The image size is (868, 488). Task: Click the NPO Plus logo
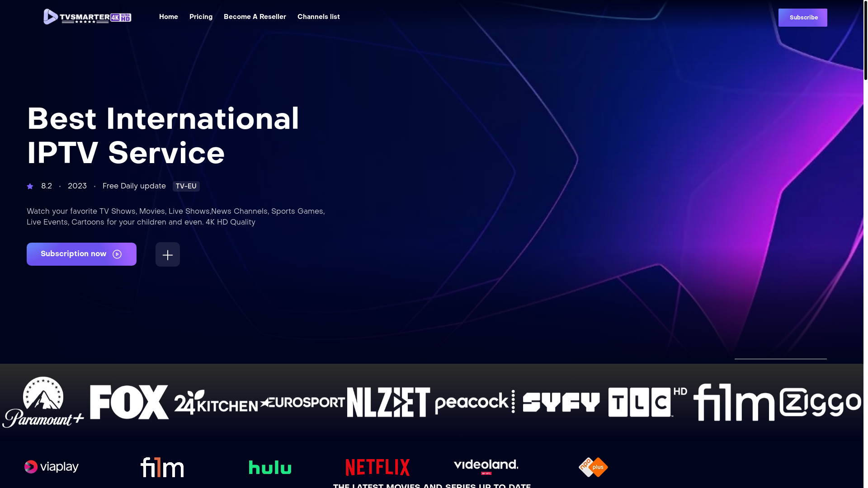[x=594, y=467]
